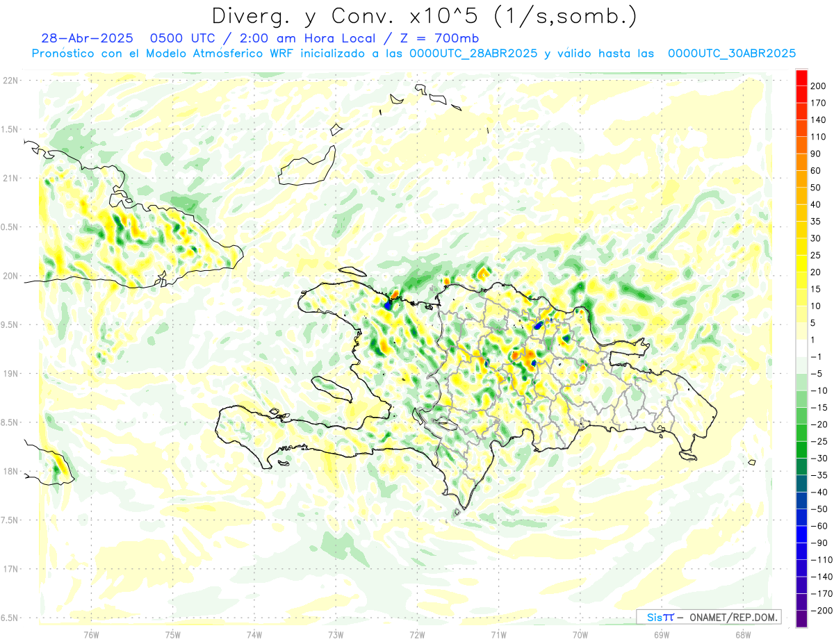Click the colorbar value -200
834x644 pixels.
click(x=821, y=611)
